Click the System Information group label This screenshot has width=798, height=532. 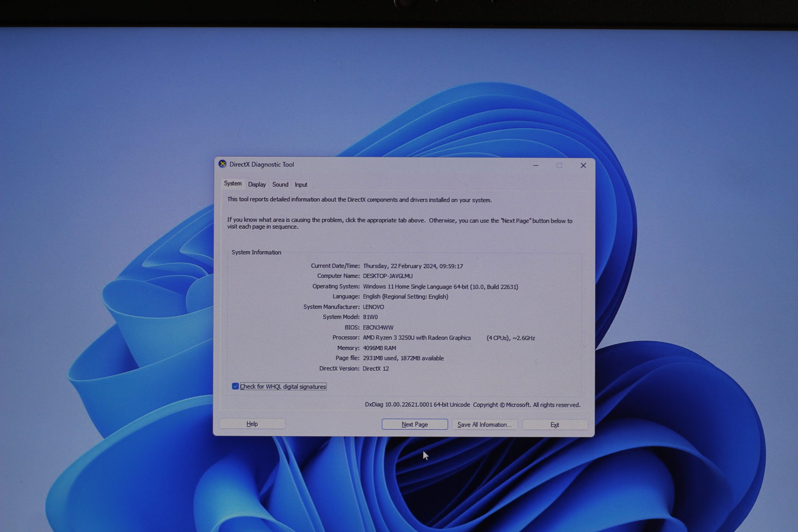(x=256, y=252)
